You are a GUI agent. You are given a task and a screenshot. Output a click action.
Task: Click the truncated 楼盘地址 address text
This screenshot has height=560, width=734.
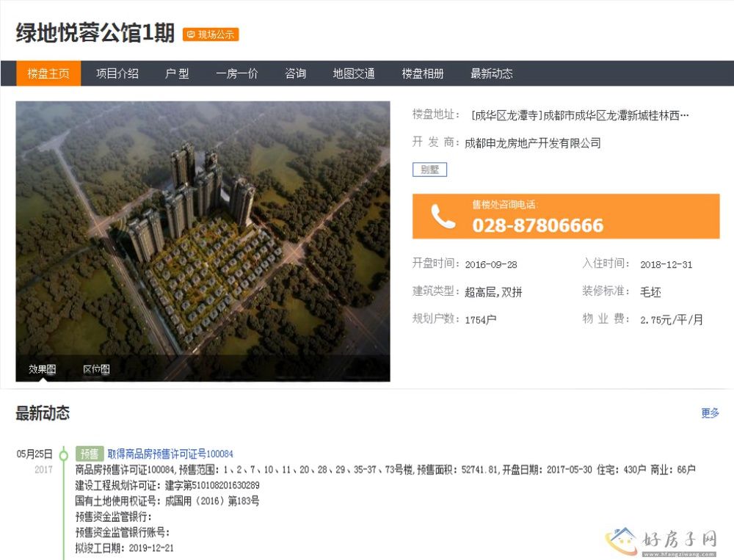click(580, 115)
